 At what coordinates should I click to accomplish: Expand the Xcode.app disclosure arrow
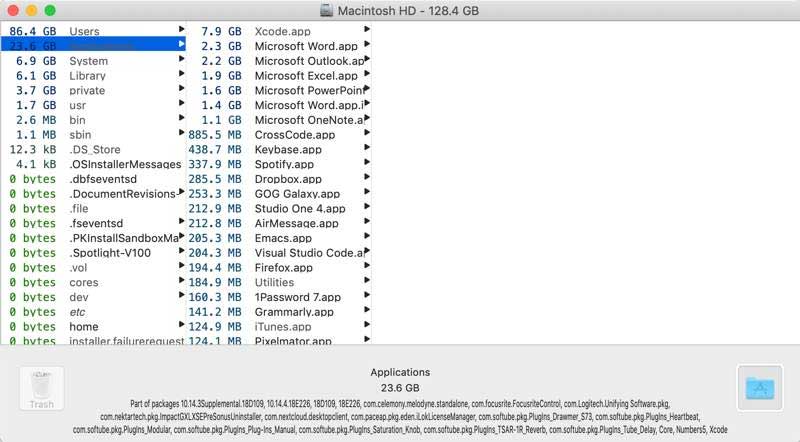coord(366,30)
